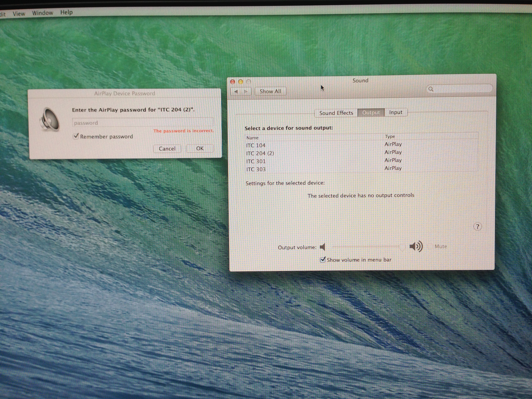Click the back arrow in Sound toolbar
532x399 pixels.
[x=236, y=92]
